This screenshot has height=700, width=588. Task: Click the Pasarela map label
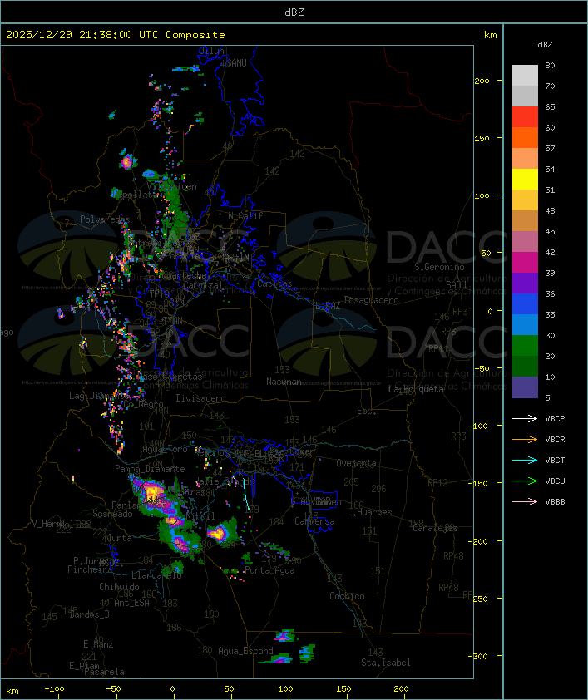pyautogui.click(x=104, y=672)
